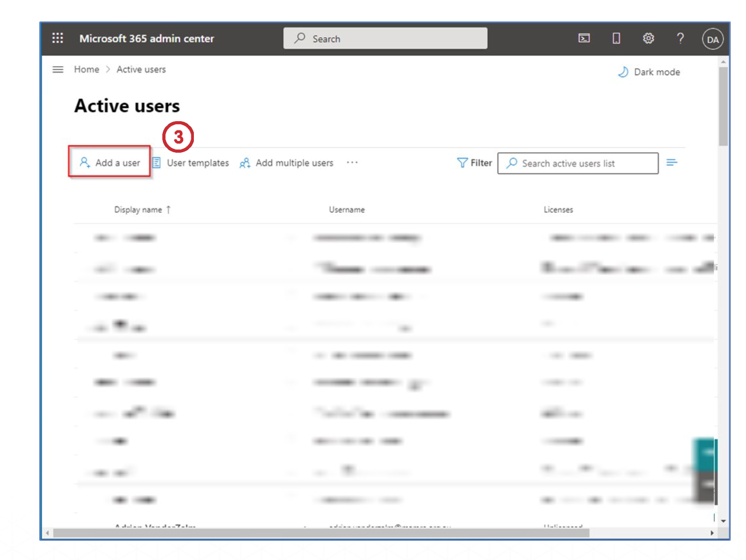The height and width of the screenshot is (560, 746).
Task: Click Search active users list field
Action: pos(578,163)
